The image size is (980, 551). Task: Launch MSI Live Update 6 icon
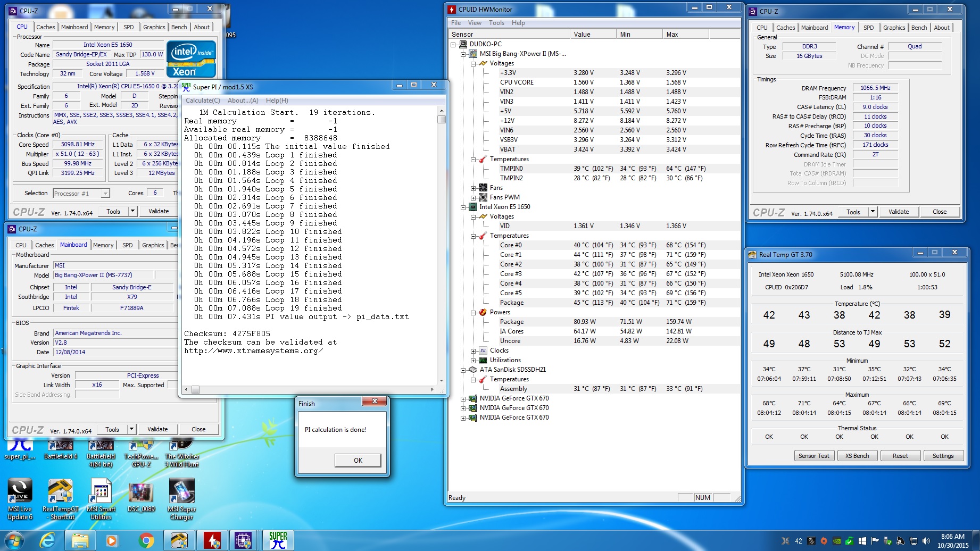click(x=20, y=499)
